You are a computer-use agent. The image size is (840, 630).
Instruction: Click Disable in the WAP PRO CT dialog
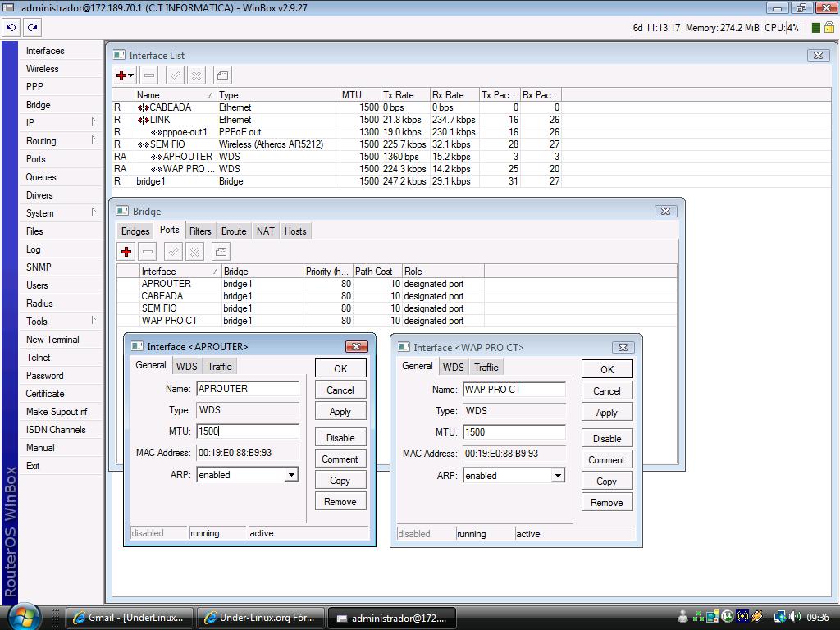607,439
